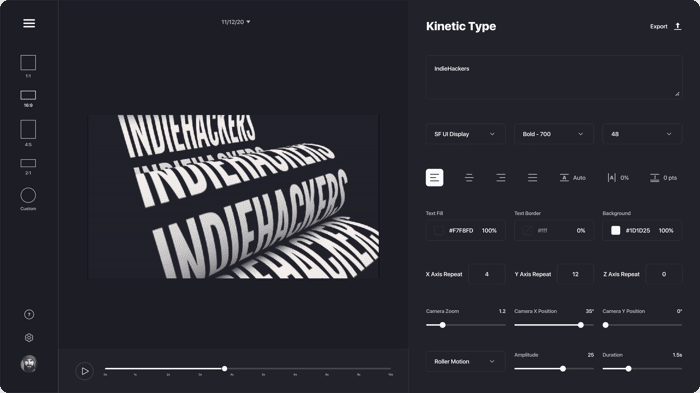Open the hamburger menu
Viewport: 700px width, 393px height.
click(x=29, y=23)
